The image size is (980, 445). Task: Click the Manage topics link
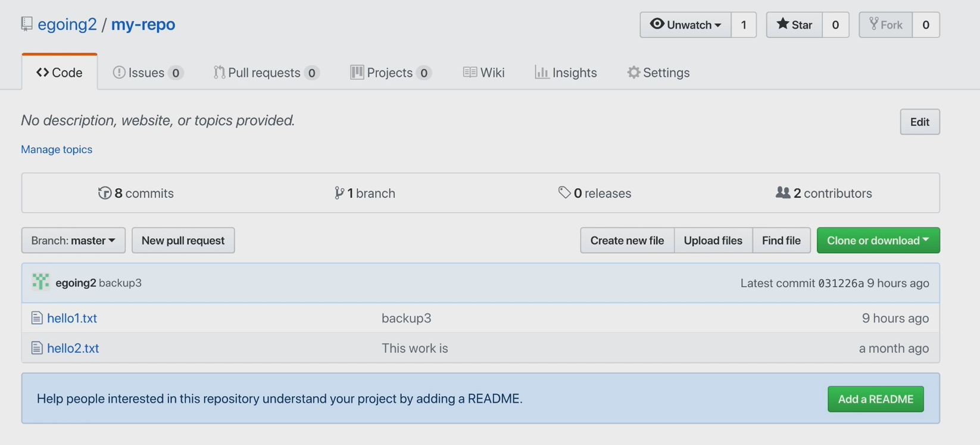tap(57, 150)
